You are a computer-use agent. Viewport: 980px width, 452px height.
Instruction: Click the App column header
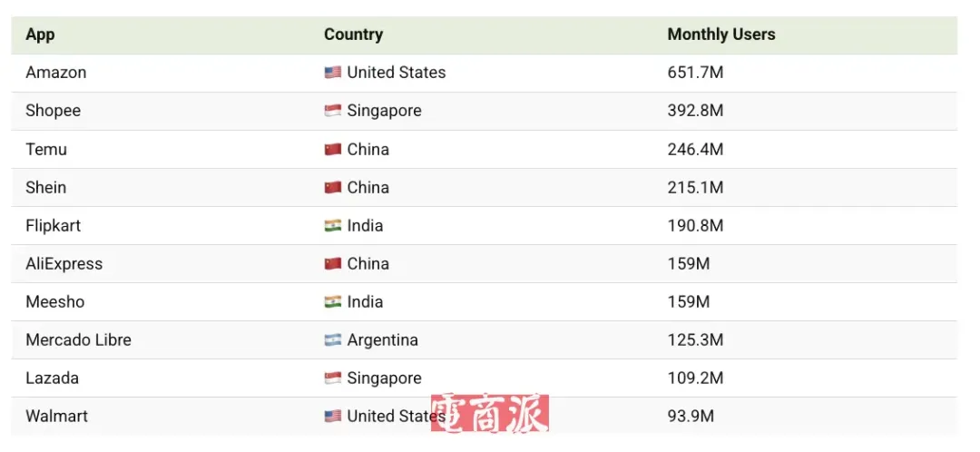coord(40,34)
